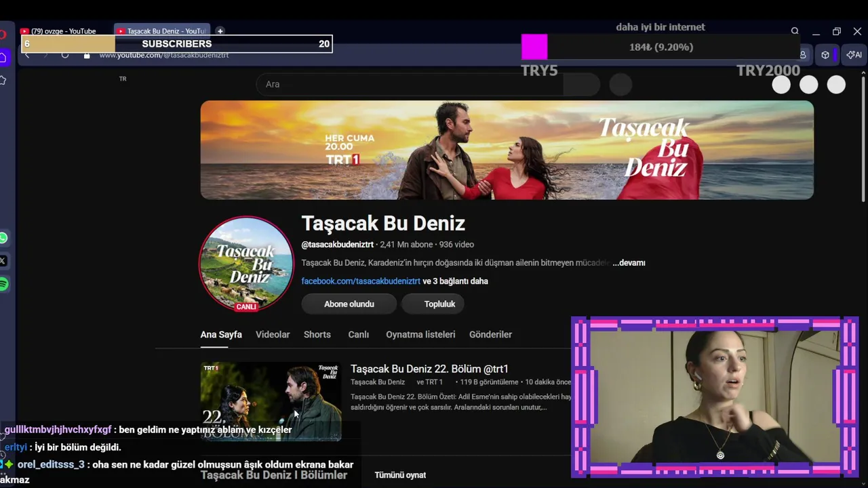Open the Gönderiler channel tab

490,335
